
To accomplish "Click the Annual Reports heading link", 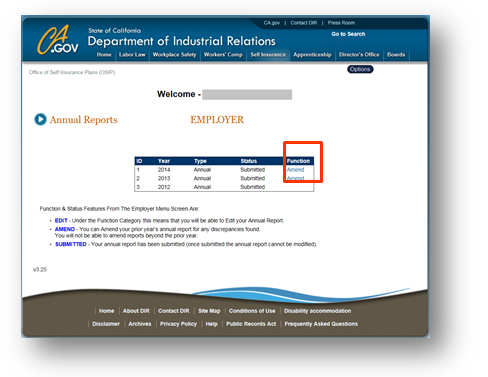I will [83, 120].
